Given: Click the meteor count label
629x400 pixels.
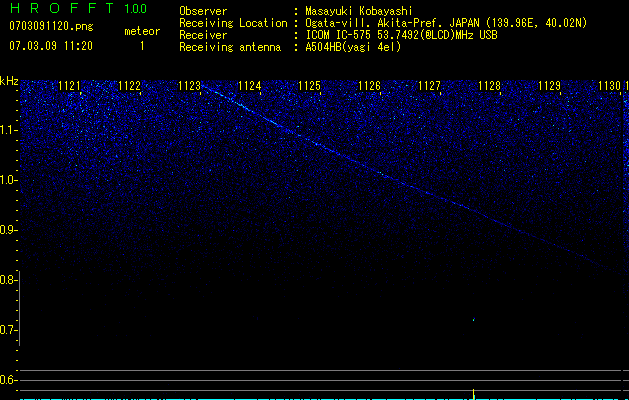Looking at the screenshot, I should tap(142, 31).
